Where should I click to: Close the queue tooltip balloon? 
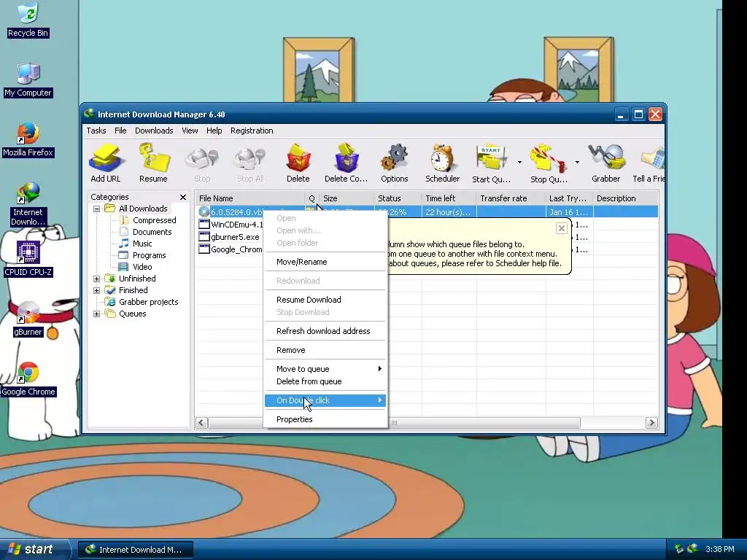(562, 228)
